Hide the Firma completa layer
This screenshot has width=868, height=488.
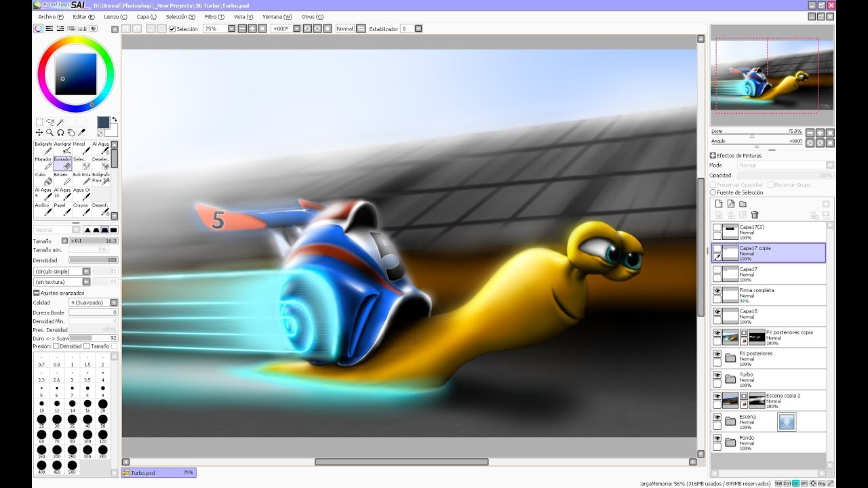click(x=717, y=290)
